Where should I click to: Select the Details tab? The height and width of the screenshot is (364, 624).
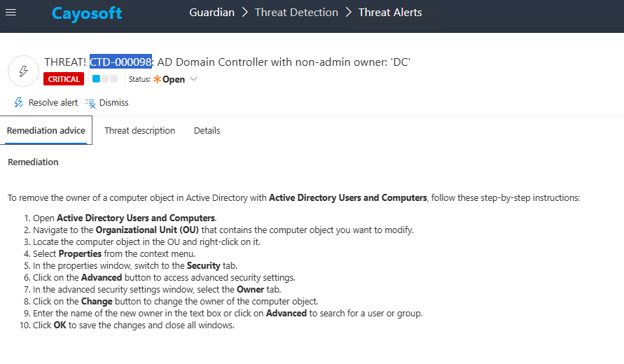pyautogui.click(x=207, y=131)
